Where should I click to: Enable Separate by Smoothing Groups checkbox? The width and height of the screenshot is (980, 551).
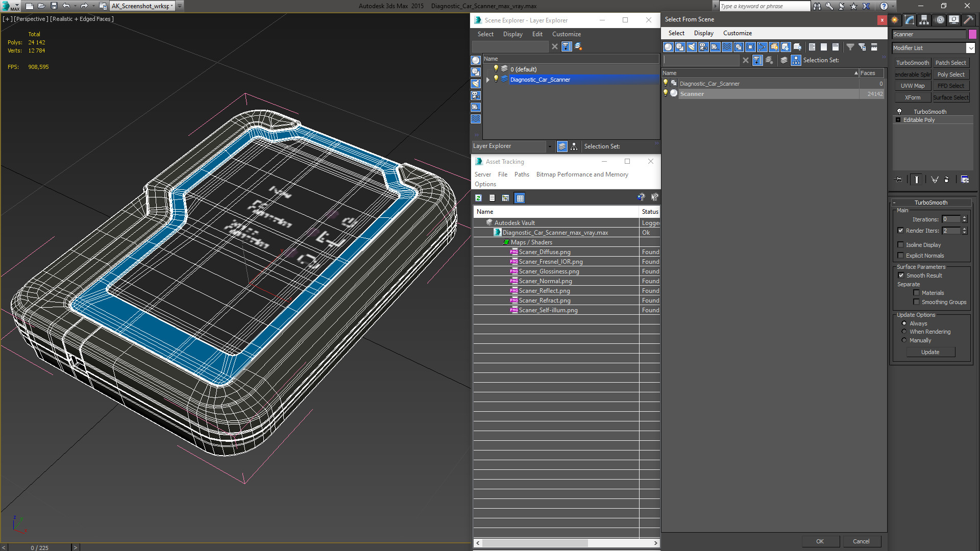pos(917,302)
